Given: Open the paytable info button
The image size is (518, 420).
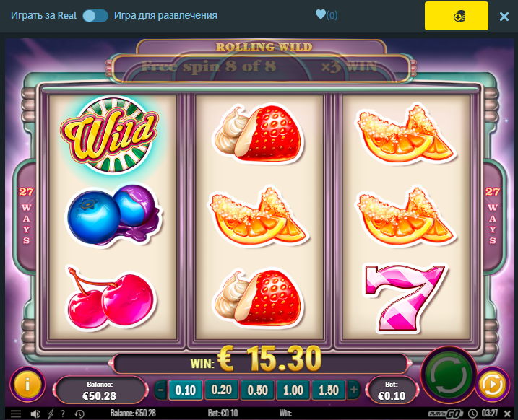Looking at the screenshot, I should click(x=27, y=384).
